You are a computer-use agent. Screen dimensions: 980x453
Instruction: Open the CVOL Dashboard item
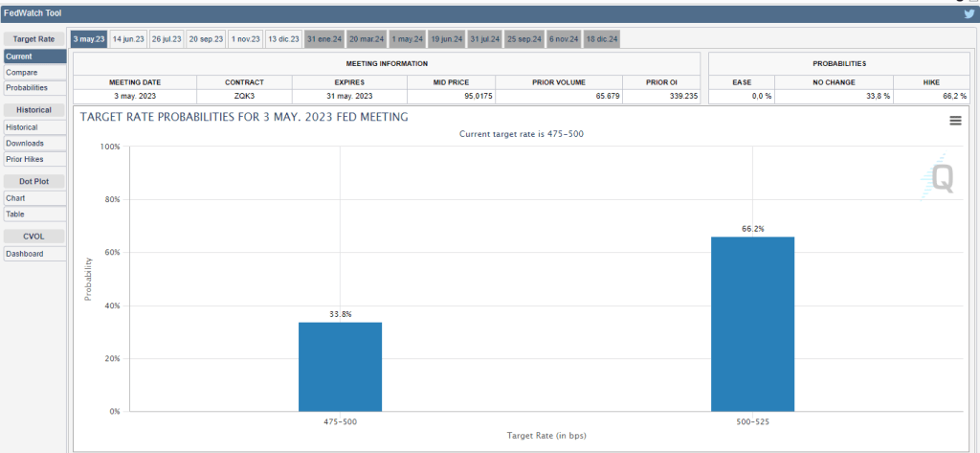pyautogui.click(x=35, y=254)
